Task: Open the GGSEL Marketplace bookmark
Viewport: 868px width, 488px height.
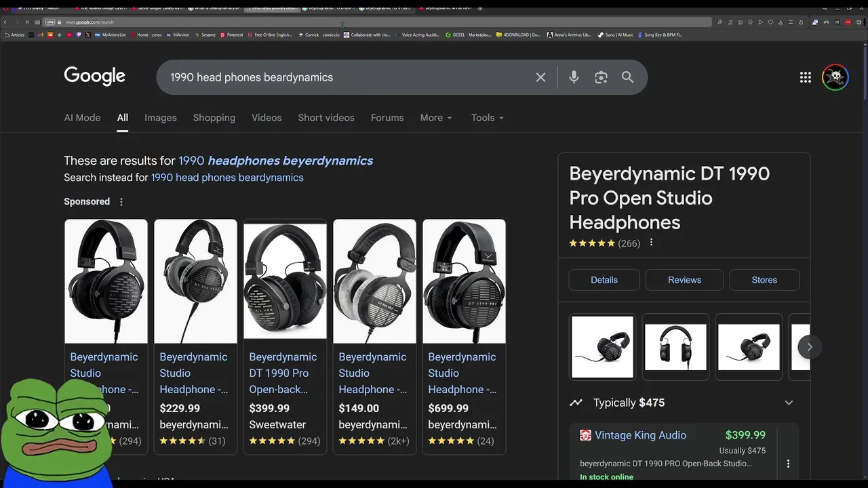Action: coord(469,35)
